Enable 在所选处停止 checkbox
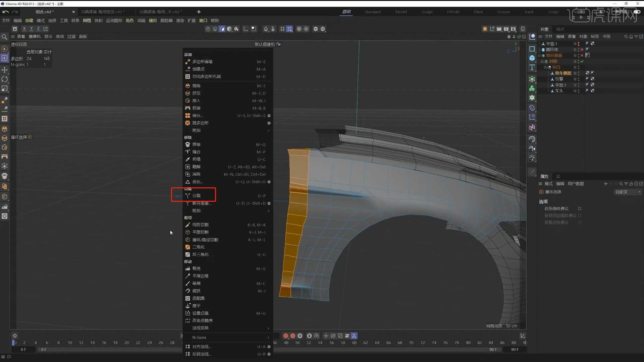Viewport: 644px width, 362px height. click(580, 208)
